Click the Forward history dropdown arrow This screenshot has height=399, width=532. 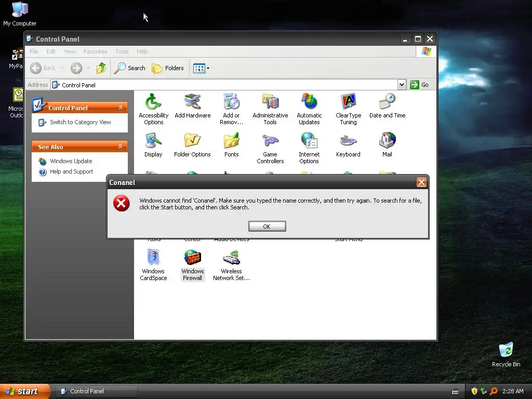click(88, 68)
